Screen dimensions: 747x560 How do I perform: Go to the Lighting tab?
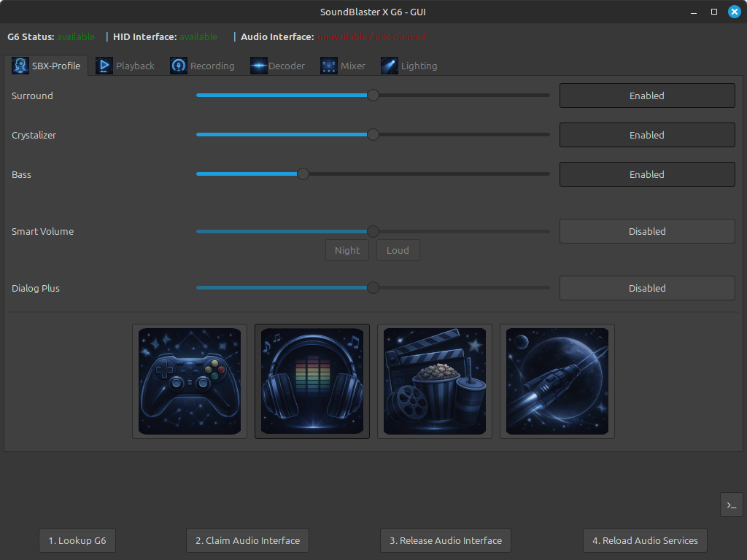point(409,66)
